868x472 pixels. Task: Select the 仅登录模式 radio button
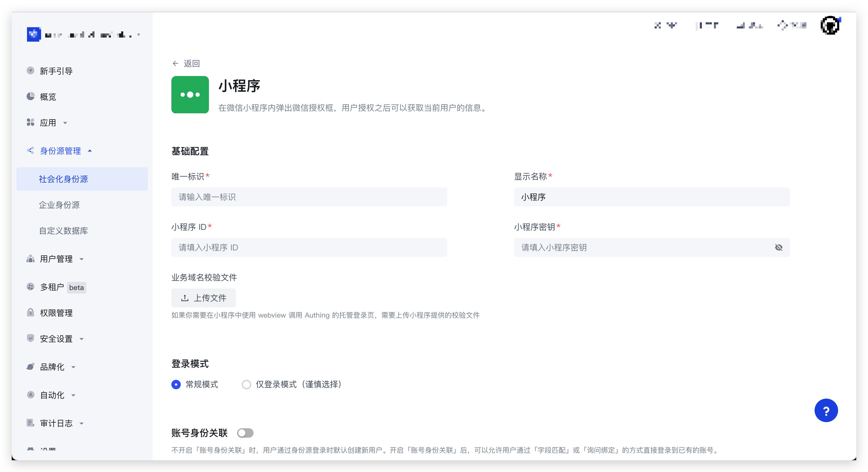click(246, 384)
